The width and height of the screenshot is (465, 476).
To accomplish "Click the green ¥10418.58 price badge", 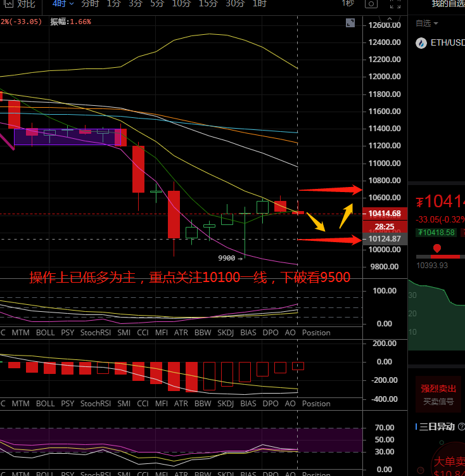I will pyautogui.click(x=436, y=233).
